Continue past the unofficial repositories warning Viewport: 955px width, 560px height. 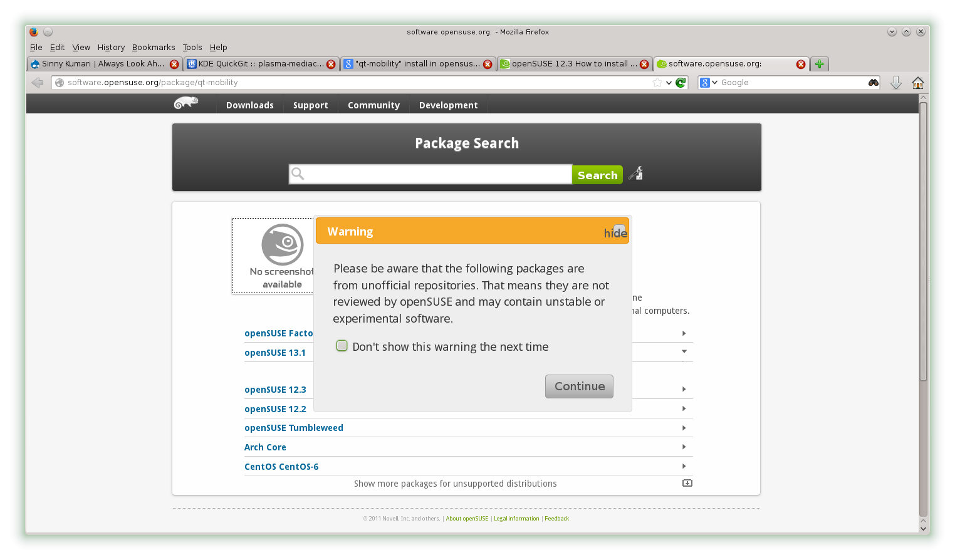pyautogui.click(x=579, y=386)
